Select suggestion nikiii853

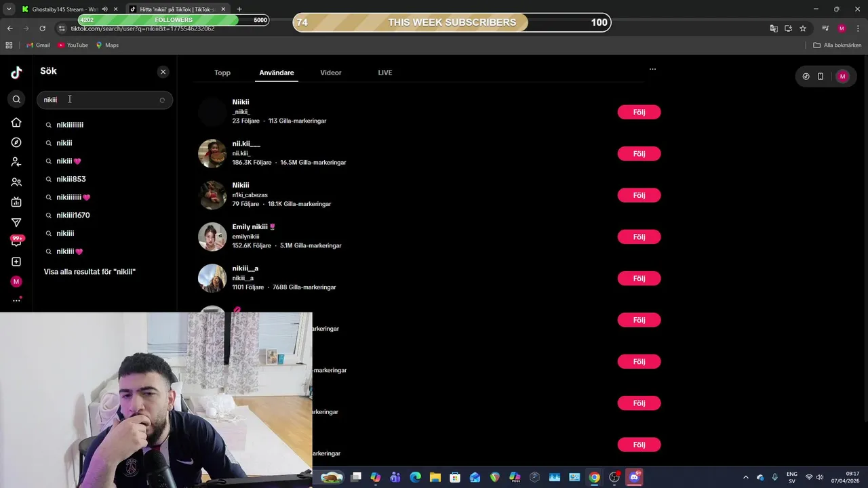coord(71,179)
